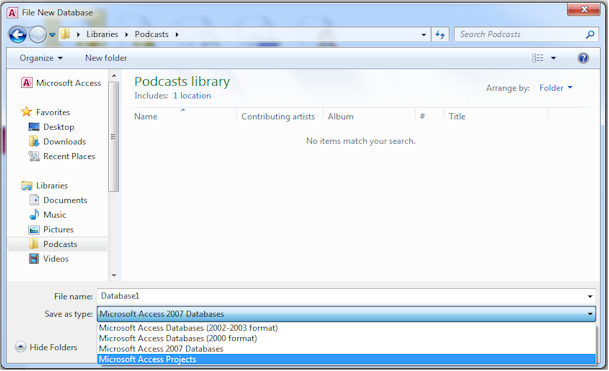This screenshot has width=609, height=371.
Task: Open Favorites star in sidebar
Action: click(26, 112)
